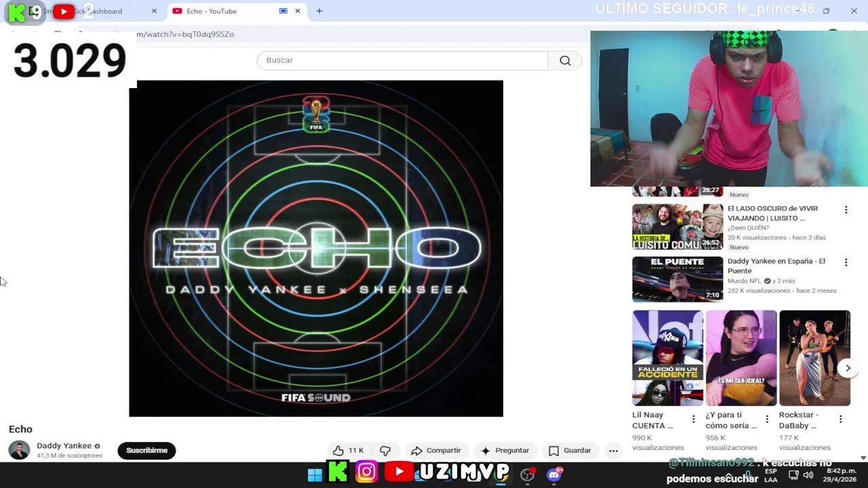Open the ESP LAA language indicator
Image resolution: width=868 pixels, height=488 pixels.
(771, 475)
